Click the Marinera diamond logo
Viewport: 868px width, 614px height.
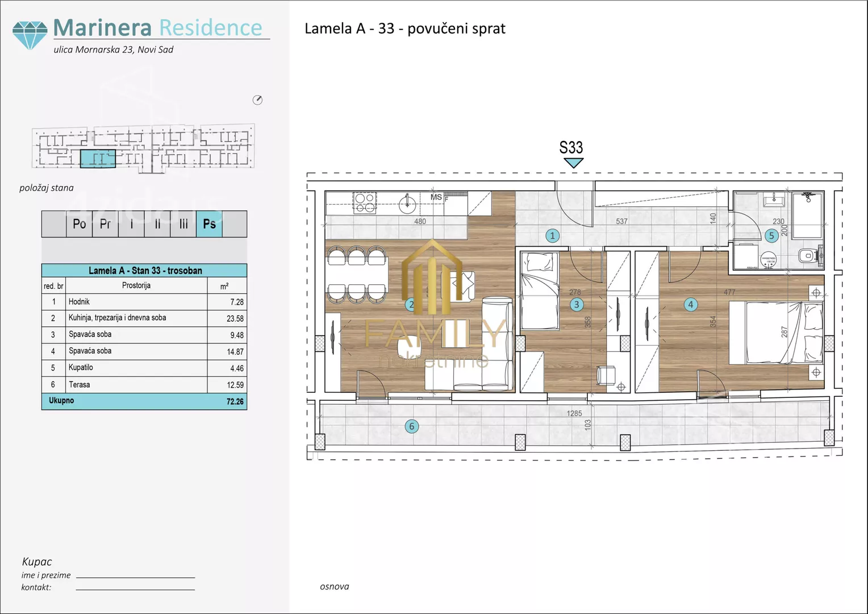pos(30,35)
